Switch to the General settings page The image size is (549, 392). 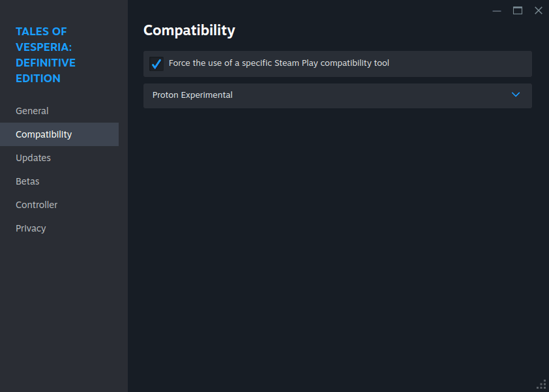pos(32,111)
